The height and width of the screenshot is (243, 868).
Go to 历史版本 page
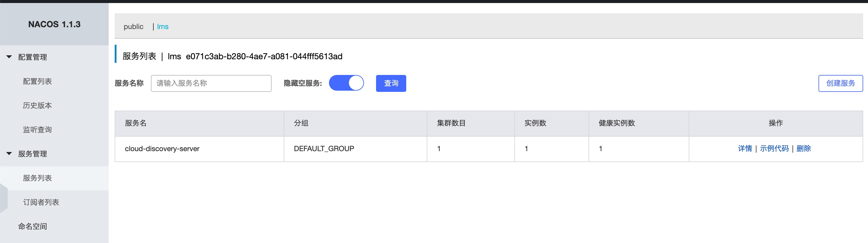tap(37, 106)
